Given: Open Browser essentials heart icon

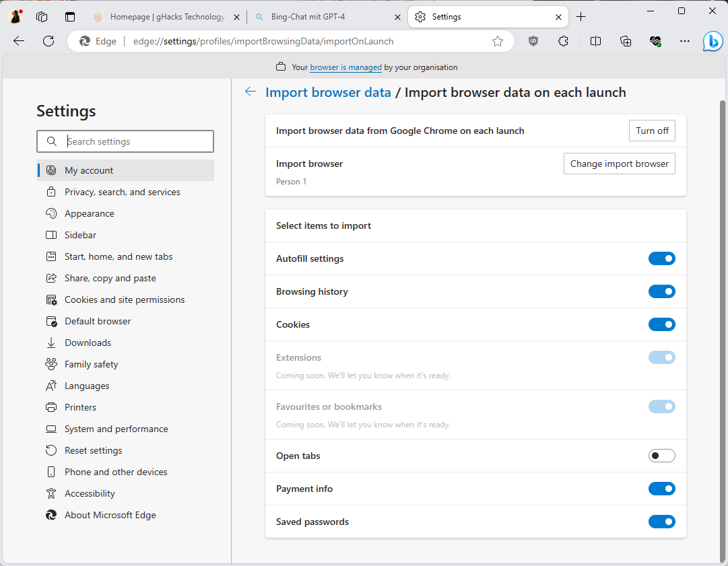Looking at the screenshot, I should (x=655, y=41).
